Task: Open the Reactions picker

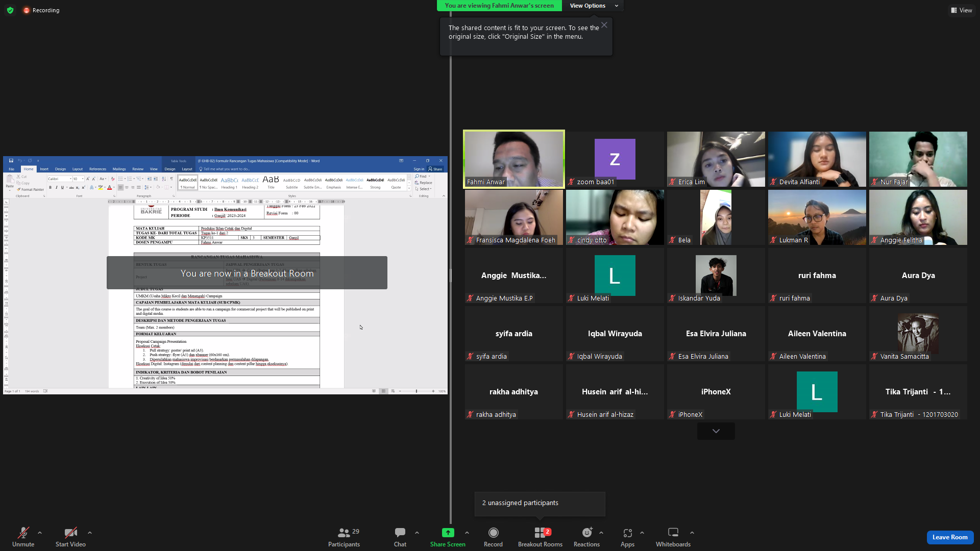Action: [587, 537]
